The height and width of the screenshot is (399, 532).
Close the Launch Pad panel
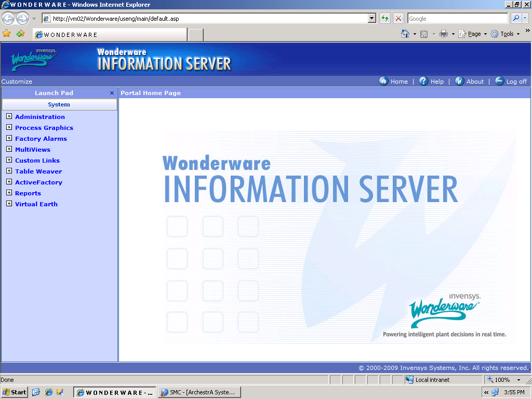[x=112, y=93]
